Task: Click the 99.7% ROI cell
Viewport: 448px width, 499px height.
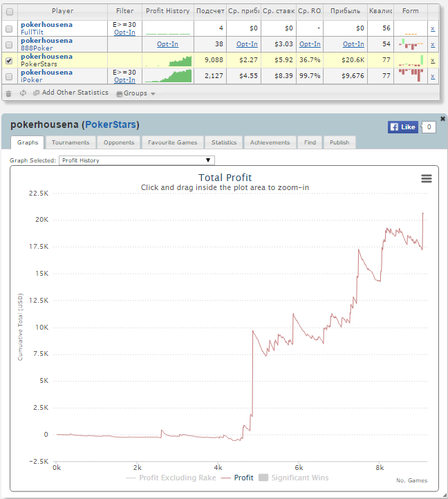Action: tap(310, 76)
